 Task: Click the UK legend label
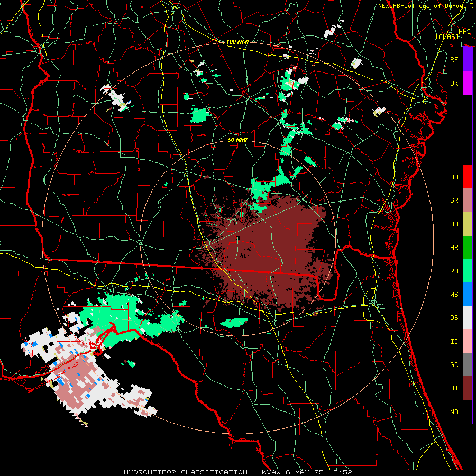454,83
